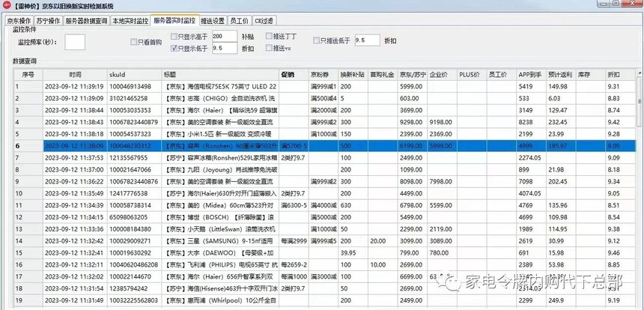Select the 海信(Hisense)463升十字双开门 row
644x310 pixels.
[x=324, y=288]
